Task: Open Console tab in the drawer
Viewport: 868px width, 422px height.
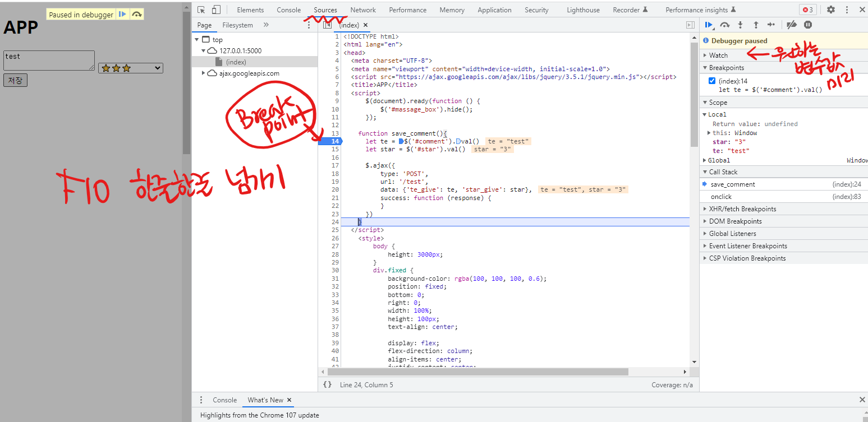Action: click(225, 400)
